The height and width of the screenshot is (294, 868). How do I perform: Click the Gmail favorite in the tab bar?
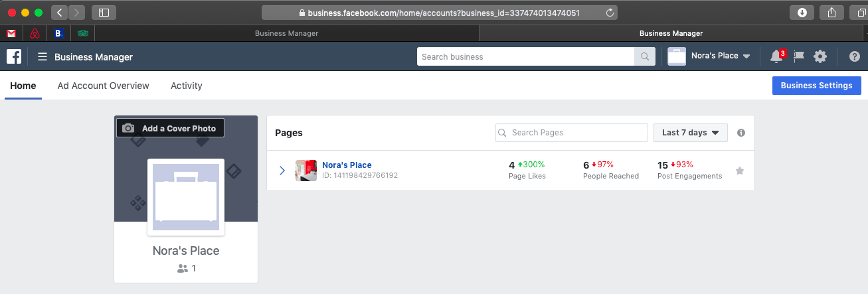tap(11, 33)
